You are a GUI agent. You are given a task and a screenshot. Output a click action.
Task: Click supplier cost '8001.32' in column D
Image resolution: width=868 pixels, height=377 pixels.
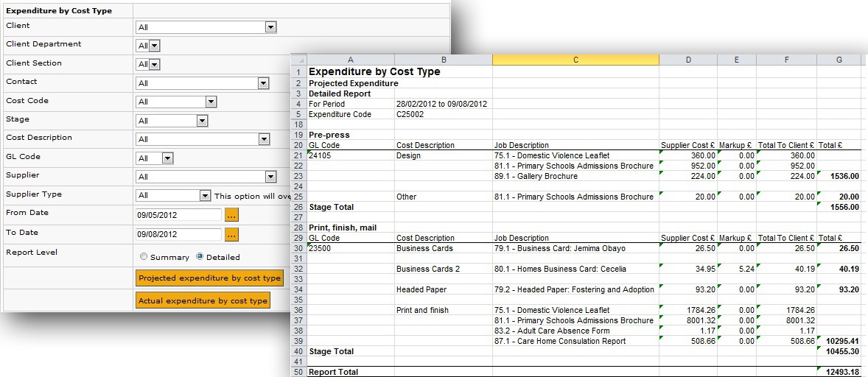(x=688, y=320)
